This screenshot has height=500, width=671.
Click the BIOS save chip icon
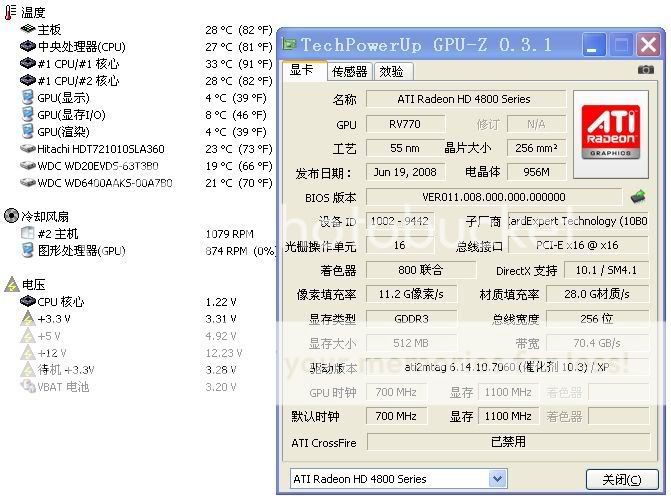click(x=638, y=196)
